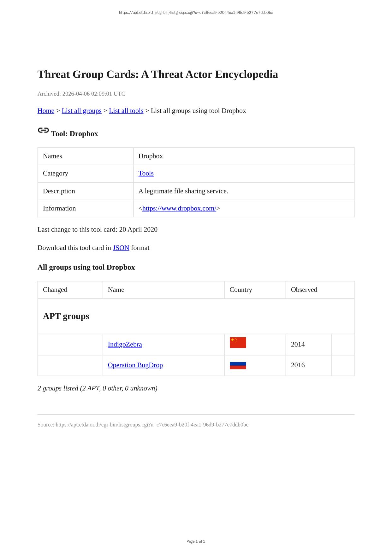Click the URL at the page top
This screenshot has width=392, height=554.
[x=196, y=13]
